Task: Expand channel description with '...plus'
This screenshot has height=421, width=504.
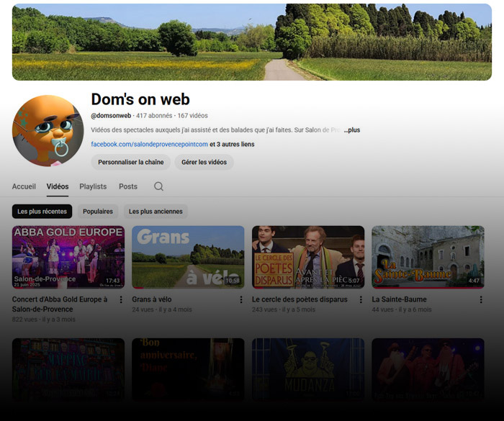Action: [351, 130]
